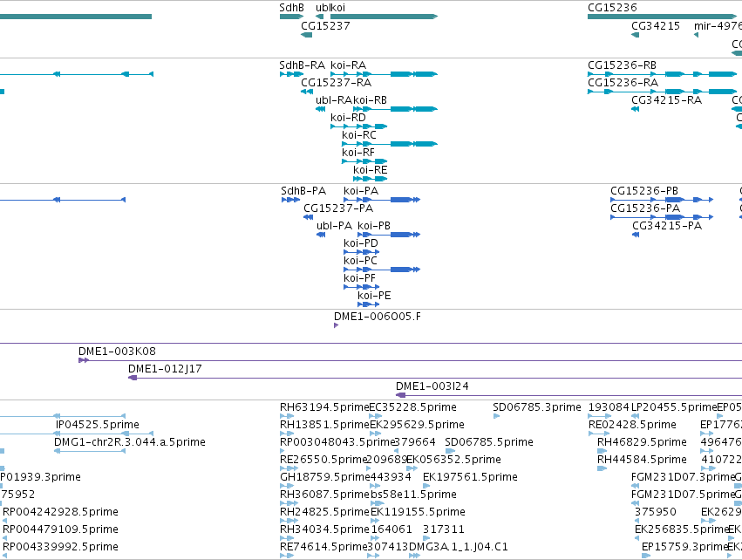Select the koi-PA coding sequence
The width and height of the screenshot is (742, 560).
click(x=382, y=200)
